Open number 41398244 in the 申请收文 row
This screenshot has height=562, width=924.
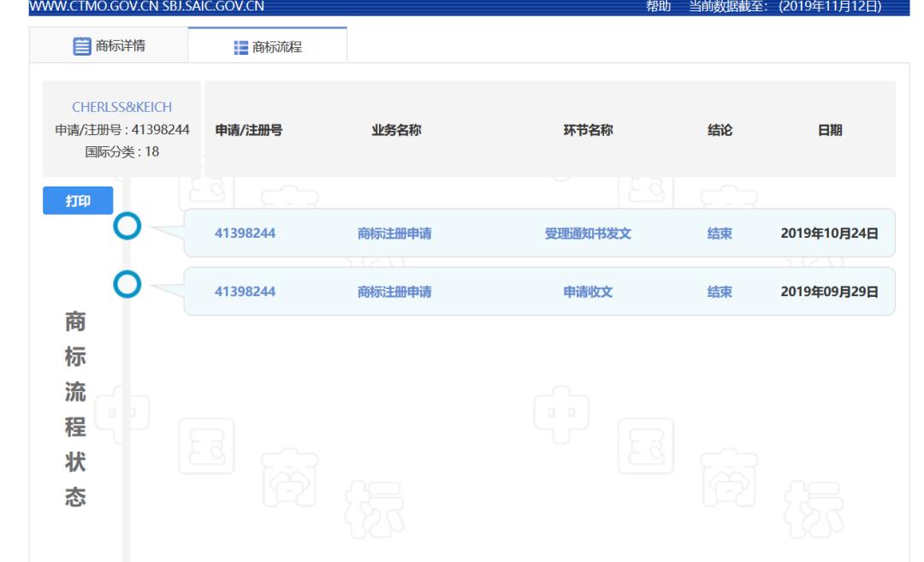244,292
